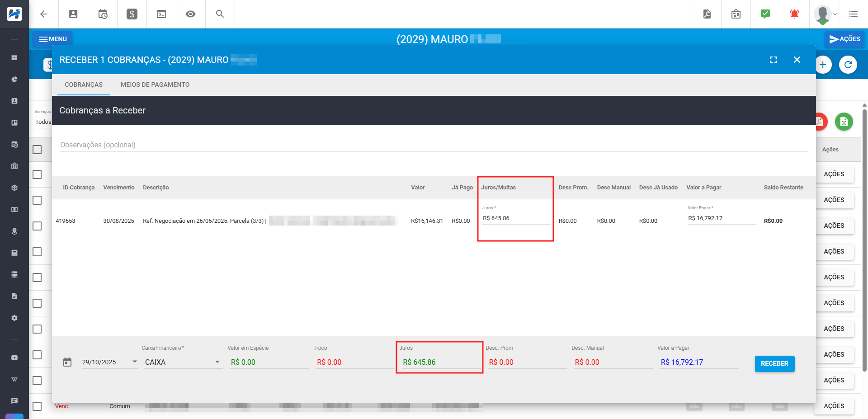Image resolution: width=868 pixels, height=419 pixels.
Task: Click the Vencimento column header
Action: tap(119, 188)
